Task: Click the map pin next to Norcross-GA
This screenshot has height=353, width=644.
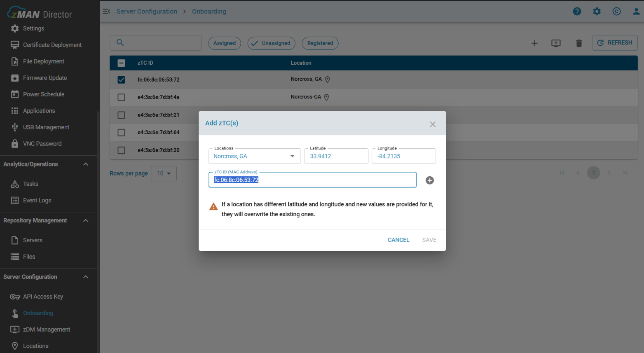Action: pyautogui.click(x=326, y=98)
